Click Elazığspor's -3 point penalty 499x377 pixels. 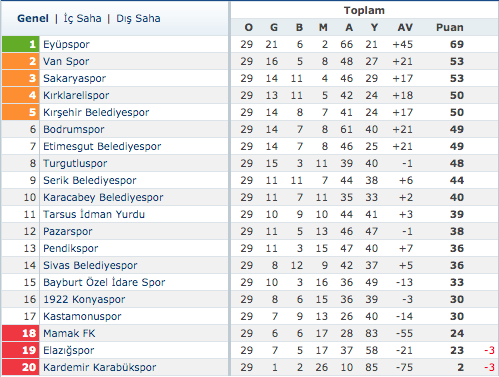pos(489,350)
